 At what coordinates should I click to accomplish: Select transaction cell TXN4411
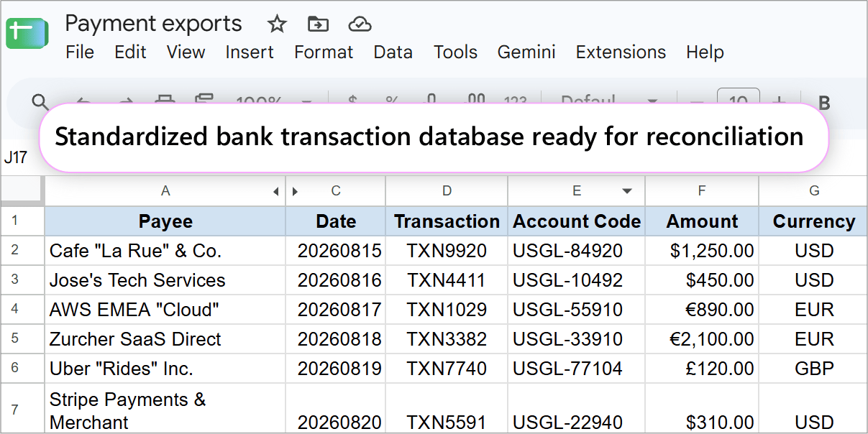click(447, 280)
